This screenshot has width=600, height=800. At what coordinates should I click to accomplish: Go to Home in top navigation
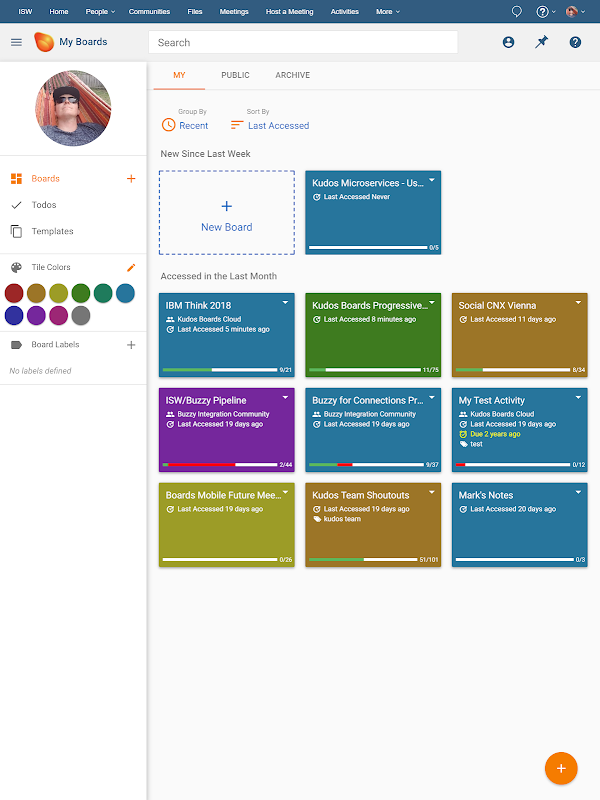click(59, 11)
